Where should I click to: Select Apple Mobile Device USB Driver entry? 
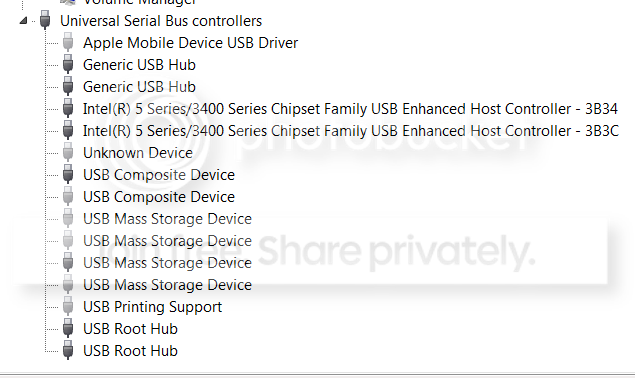pyautogui.click(x=190, y=43)
